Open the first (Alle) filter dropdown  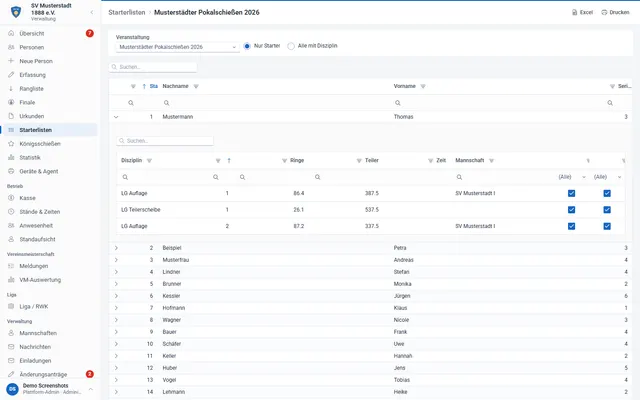[571, 177]
